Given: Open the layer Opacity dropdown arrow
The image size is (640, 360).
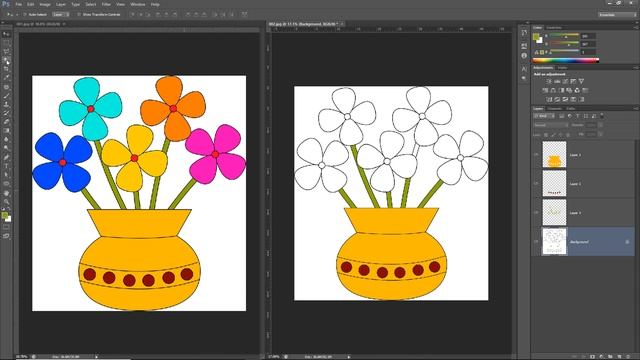Looking at the screenshot, I should pyautogui.click(x=600, y=125).
